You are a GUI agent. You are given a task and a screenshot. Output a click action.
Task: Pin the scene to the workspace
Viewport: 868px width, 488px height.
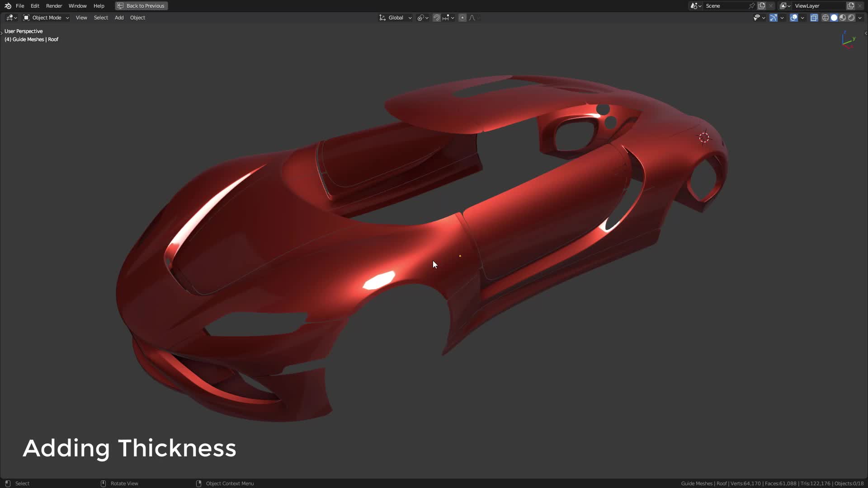752,6
